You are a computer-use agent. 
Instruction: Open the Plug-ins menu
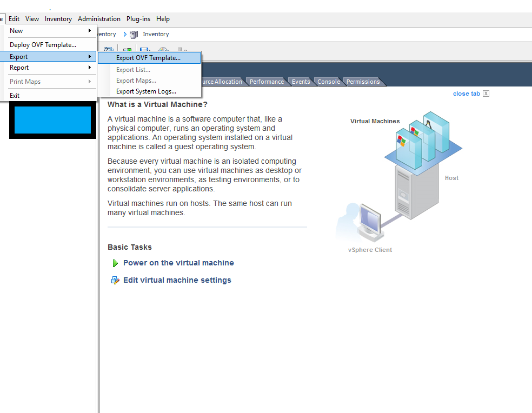[138, 19]
